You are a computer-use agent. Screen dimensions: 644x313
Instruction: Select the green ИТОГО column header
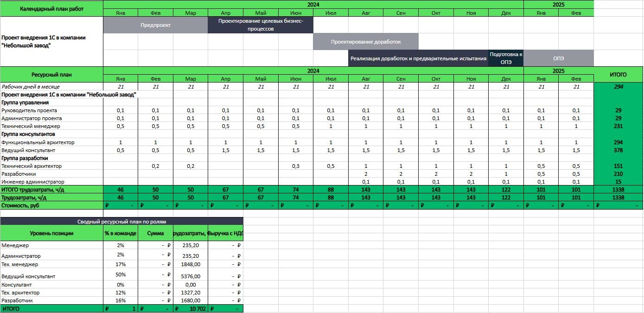[x=618, y=75]
